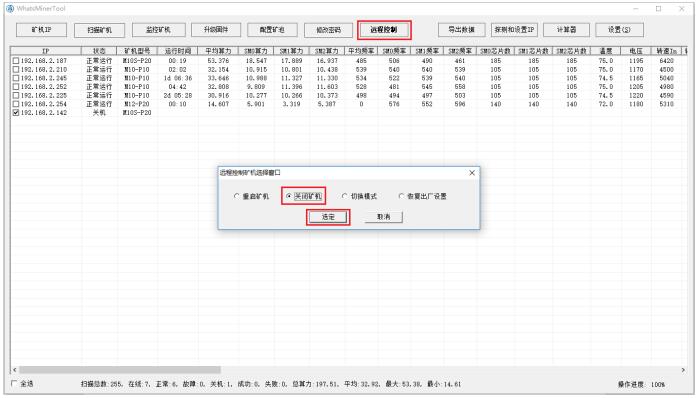Screen dimensions: 699x398
Task: Open the 探测和设置IP button
Action: (514, 30)
